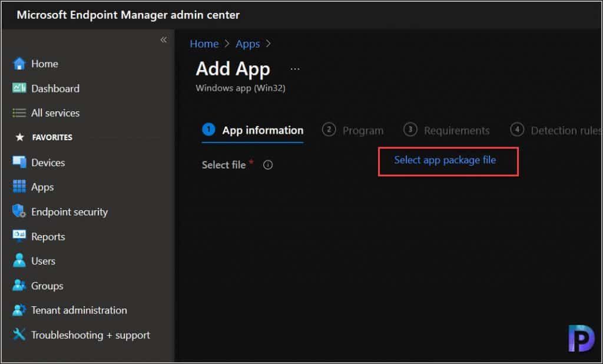603x364 pixels.
Task: Click the Home house icon in sidebar
Action: pos(19,64)
